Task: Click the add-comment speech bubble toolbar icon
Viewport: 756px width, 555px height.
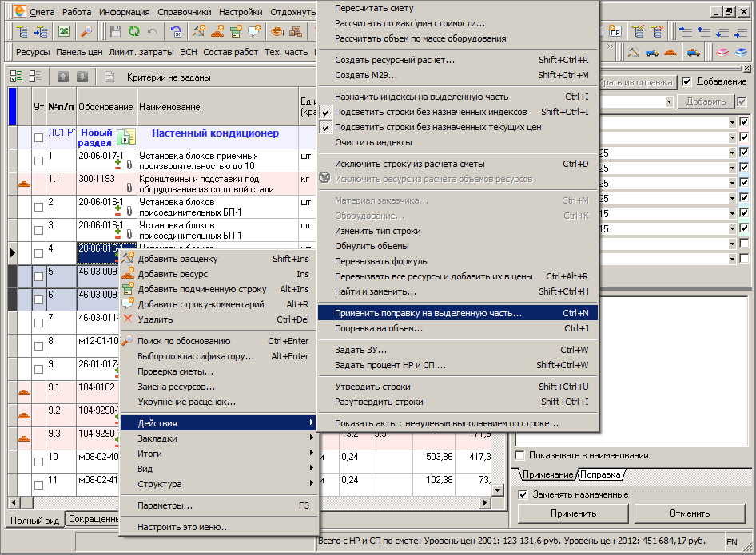Action: [x=254, y=32]
